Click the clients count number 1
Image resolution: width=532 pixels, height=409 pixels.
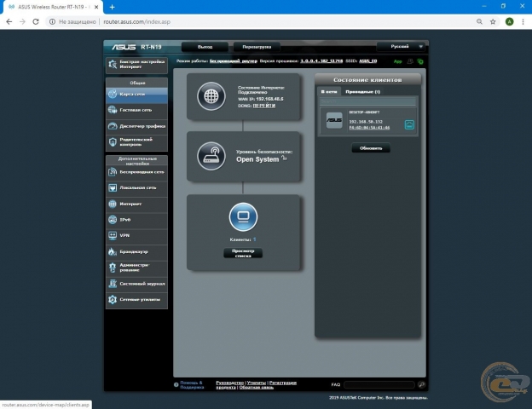click(x=254, y=239)
